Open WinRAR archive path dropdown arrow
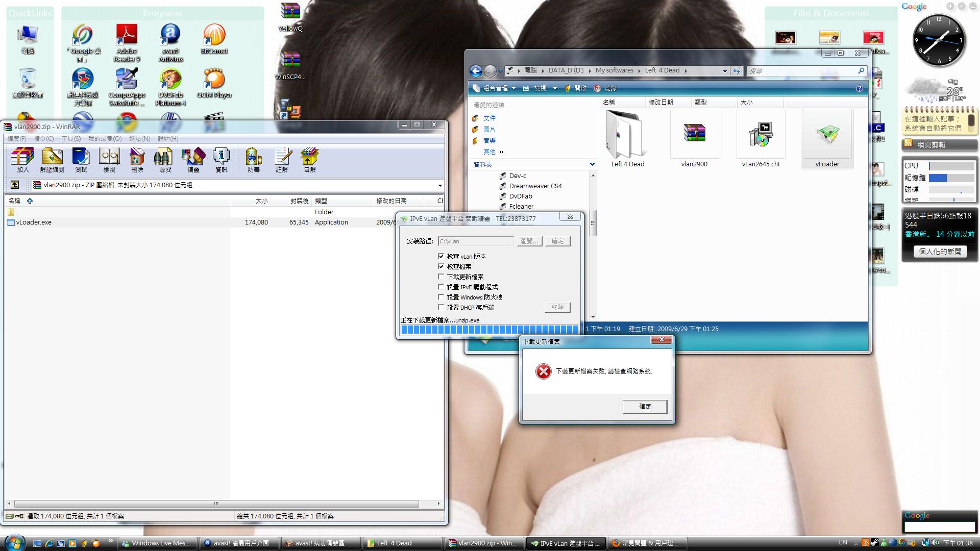The width and height of the screenshot is (980, 551). click(439, 185)
